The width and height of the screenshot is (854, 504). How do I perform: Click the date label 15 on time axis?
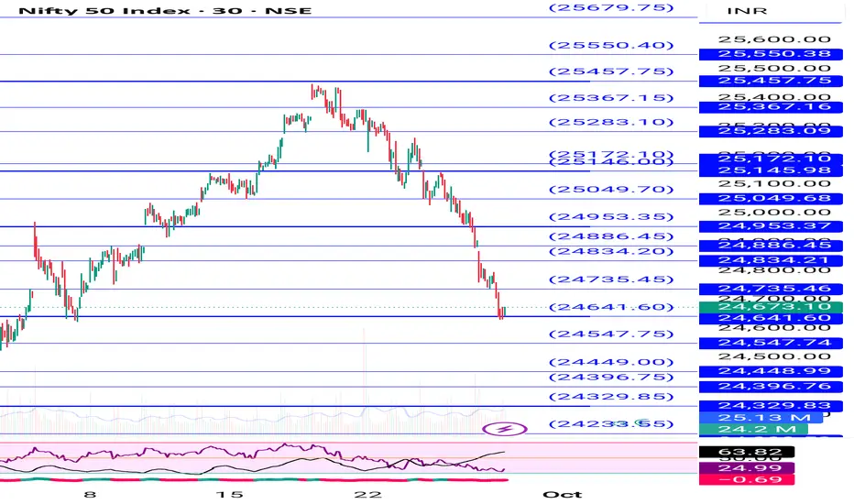(x=229, y=495)
